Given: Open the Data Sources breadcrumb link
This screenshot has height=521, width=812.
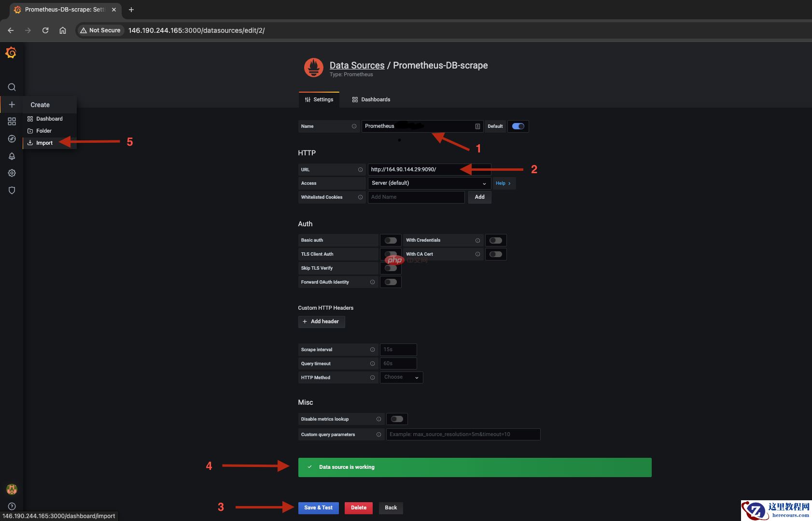Looking at the screenshot, I should (357, 65).
